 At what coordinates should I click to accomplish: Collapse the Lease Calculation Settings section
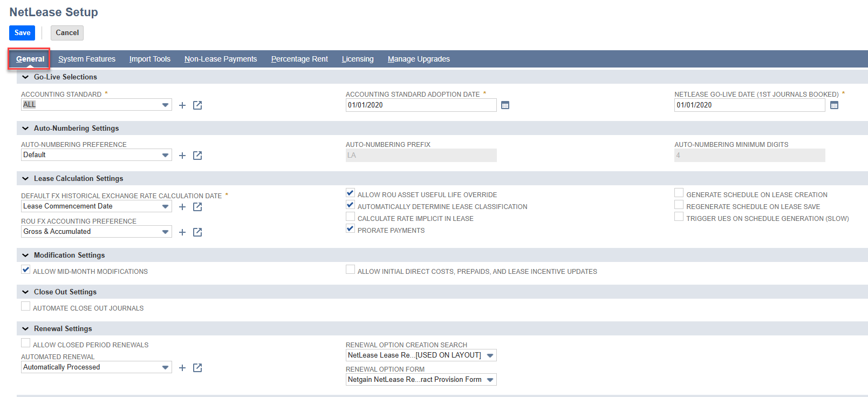(x=25, y=179)
